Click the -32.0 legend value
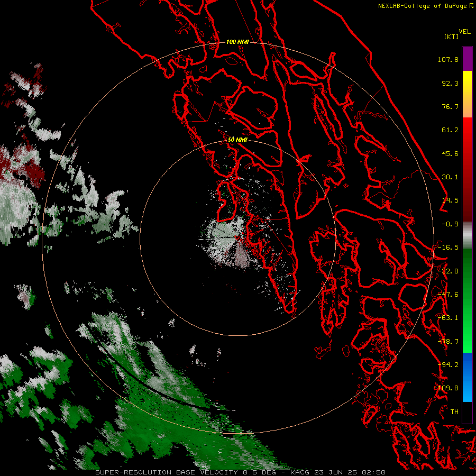Image resolution: width=476 pixels, height=476 pixels. point(448,271)
